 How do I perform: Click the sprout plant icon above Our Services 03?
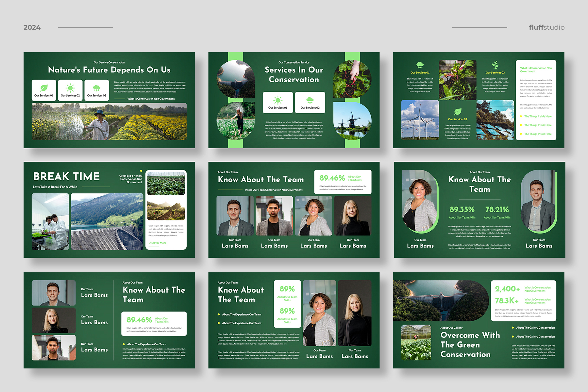495,65
